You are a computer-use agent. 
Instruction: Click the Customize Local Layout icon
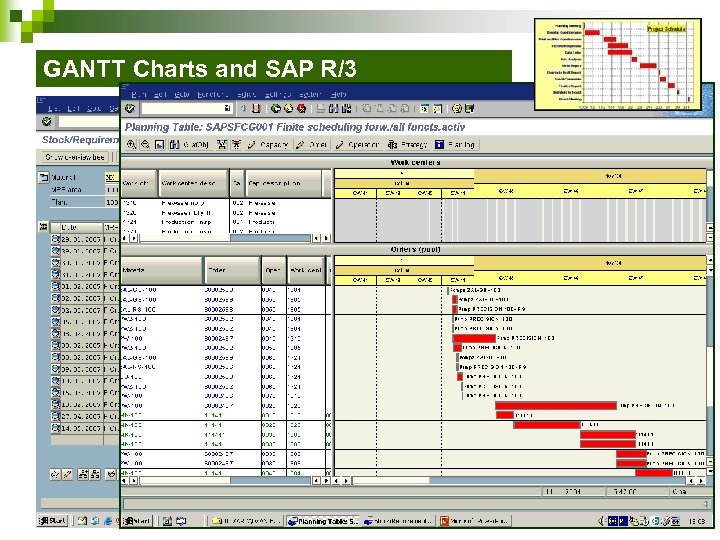(469, 109)
